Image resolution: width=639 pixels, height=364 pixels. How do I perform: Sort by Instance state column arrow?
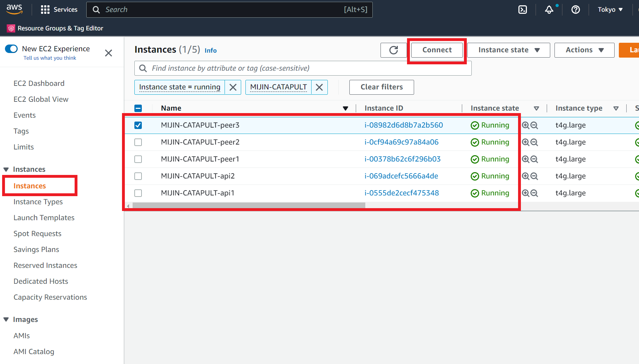click(536, 108)
